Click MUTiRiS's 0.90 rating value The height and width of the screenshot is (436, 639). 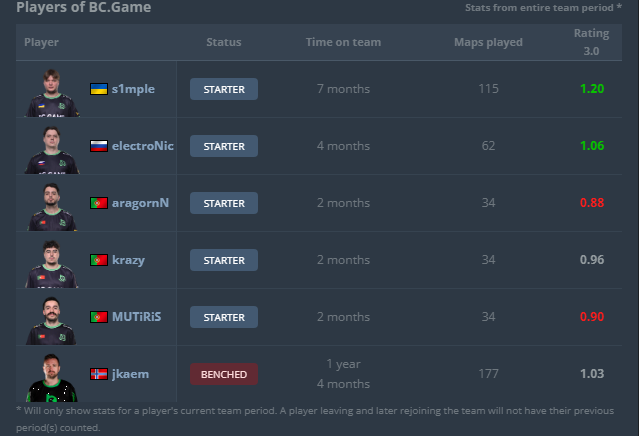pyautogui.click(x=592, y=317)
